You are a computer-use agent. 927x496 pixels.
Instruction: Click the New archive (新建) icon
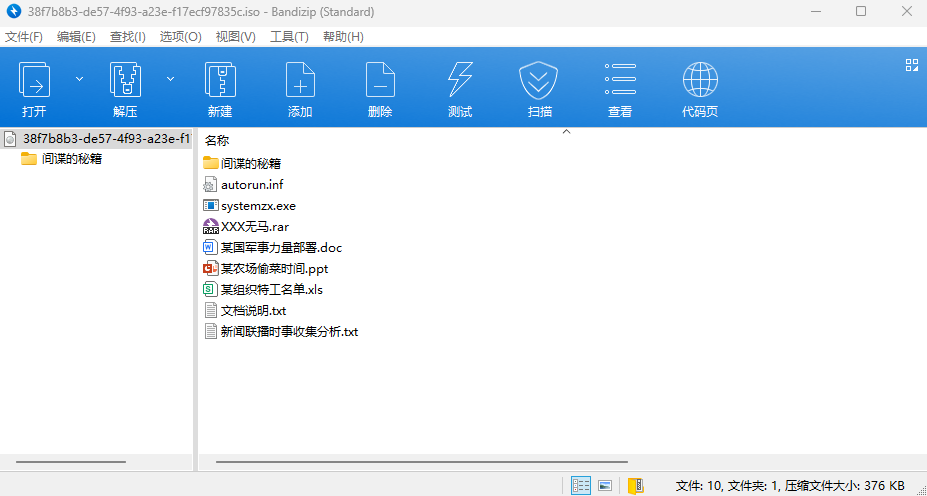click(220, 80)
